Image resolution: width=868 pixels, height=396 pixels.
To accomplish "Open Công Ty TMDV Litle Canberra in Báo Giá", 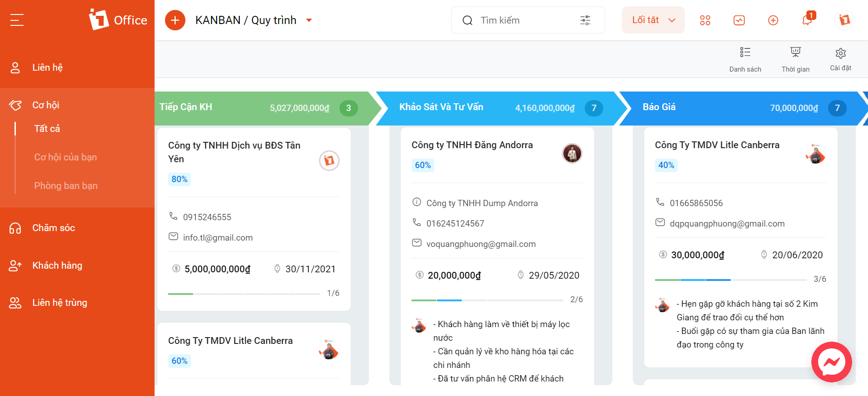I will (x=717, y=145).
